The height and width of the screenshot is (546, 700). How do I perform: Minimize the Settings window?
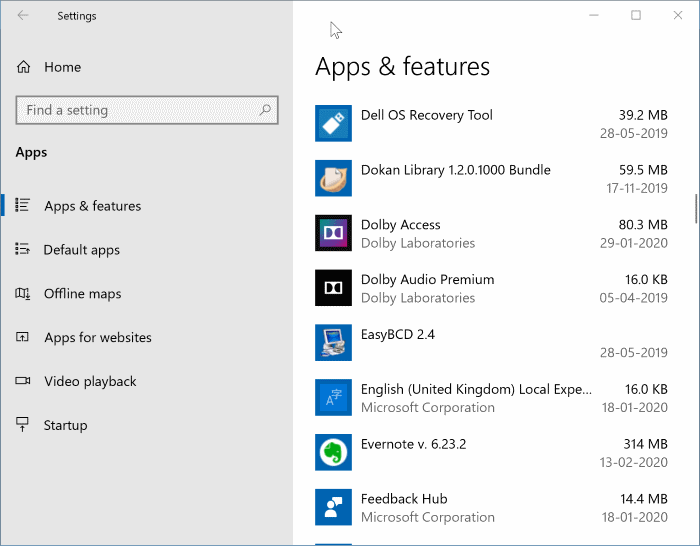(x=594, y=15)
